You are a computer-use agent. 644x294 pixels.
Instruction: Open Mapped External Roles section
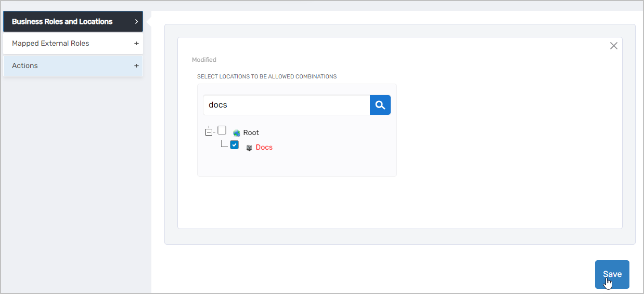click(x=50, y=44)
